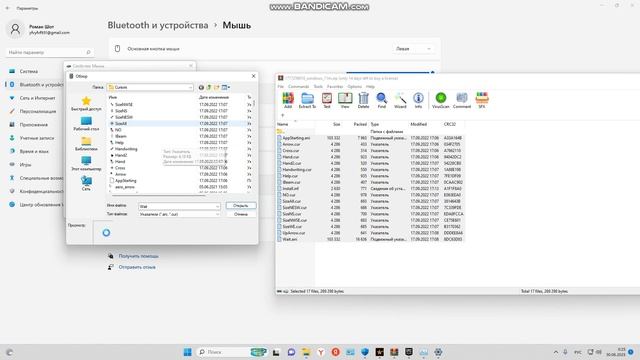The width and height of the screenshot is (640, 360).
Task: Click Быстрый доступ in the Обзор dialog sidebar
Action: 86,104
